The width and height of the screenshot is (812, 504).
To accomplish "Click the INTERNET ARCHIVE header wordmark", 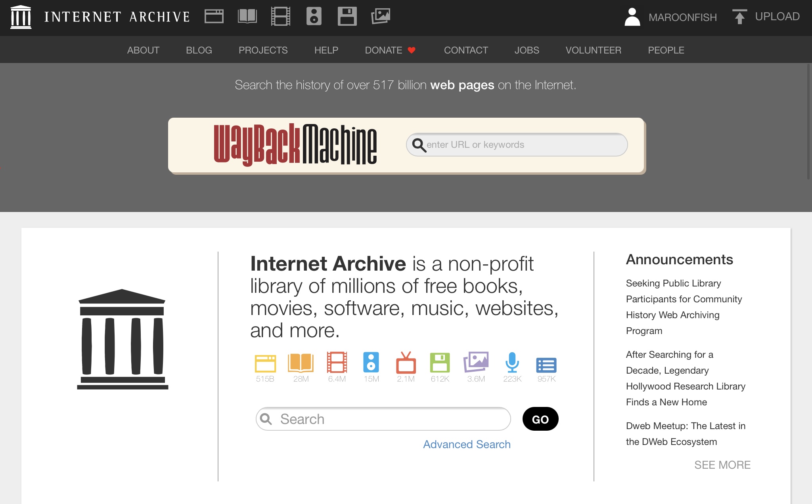I will tap(117, 17).
